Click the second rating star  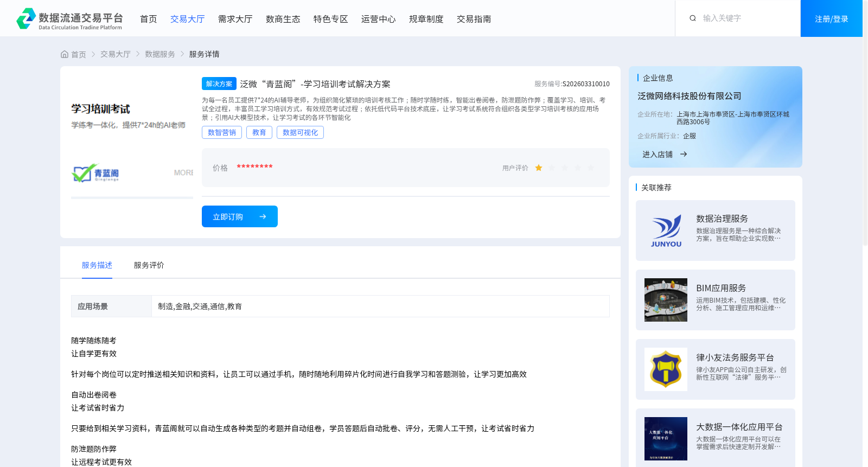[x=552, y=168]
